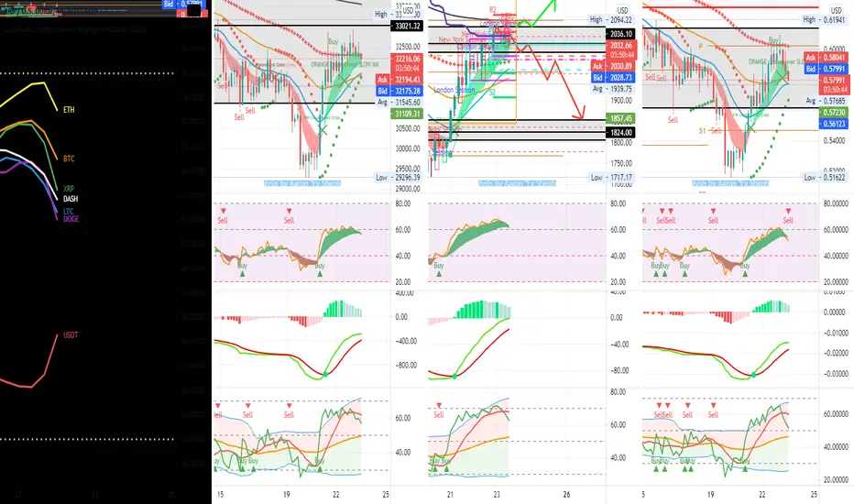The height and width of the screenshot is (504, 854).
Task: Select the green 0.57230 price label
Action: click(833, 112)
